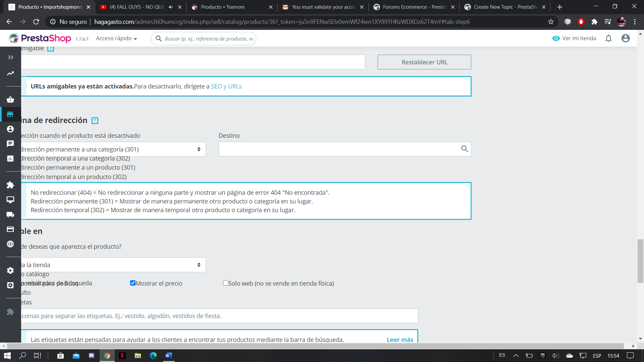Screen dimensions: 644x362
Task: Click the Restablecer URL button
Action: point(424,62)
